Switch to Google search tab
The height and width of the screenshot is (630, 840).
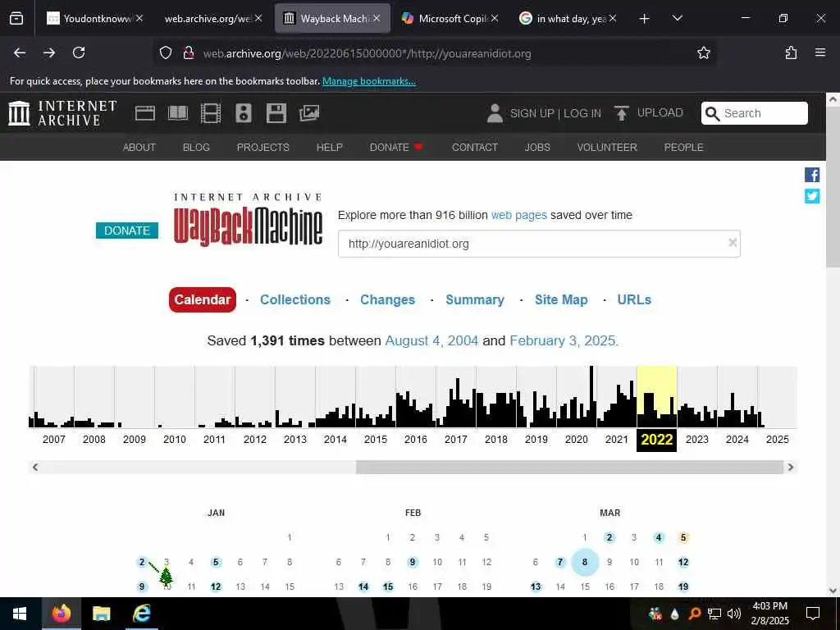click(x=569, y=19)
